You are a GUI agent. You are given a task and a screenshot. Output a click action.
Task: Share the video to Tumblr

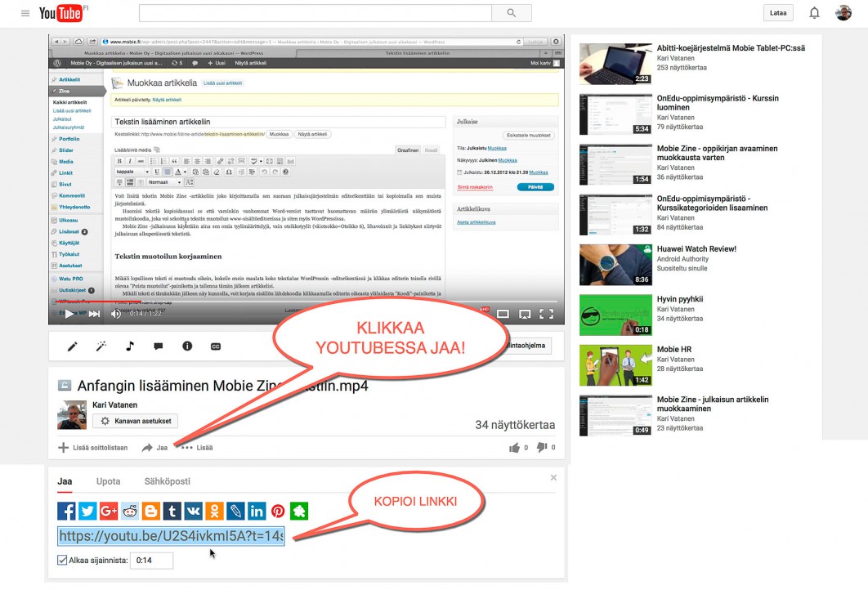[x=172, y=511]
